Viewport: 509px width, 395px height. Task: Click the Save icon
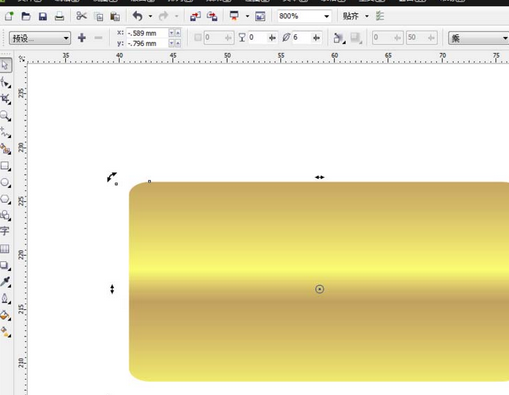tap(43, 16)
